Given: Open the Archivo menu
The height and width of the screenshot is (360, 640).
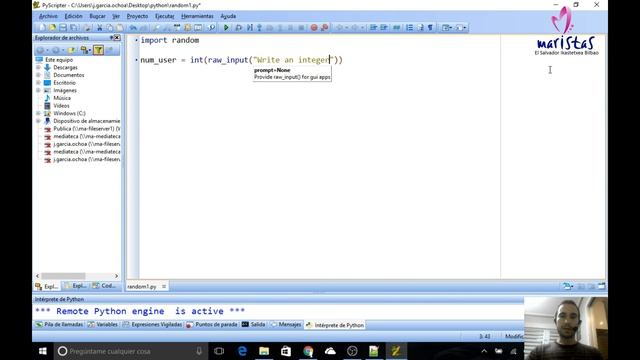Looking at the screenshot, I should (x=48, y=16).
